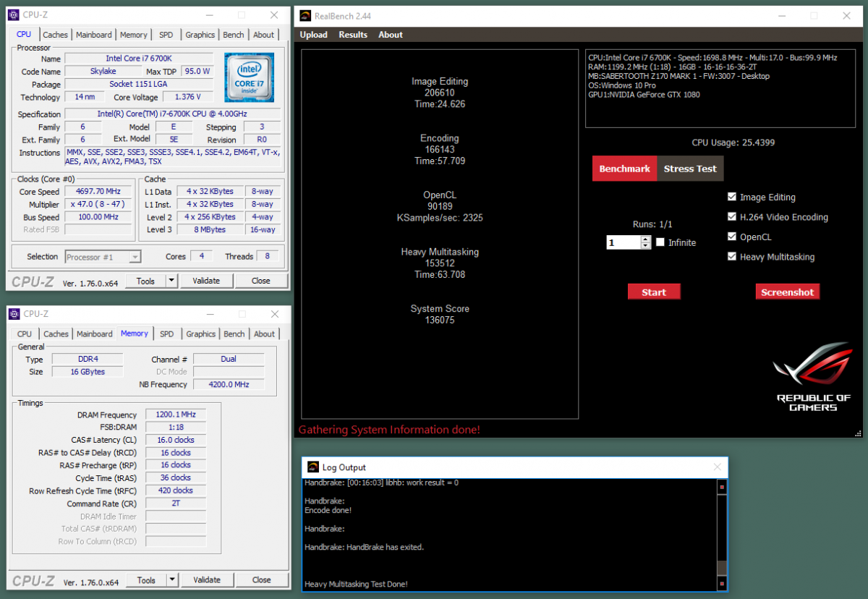Open Graphics tab in bottom CPU-Z window

pyautogui.click(x=201, y=334)
